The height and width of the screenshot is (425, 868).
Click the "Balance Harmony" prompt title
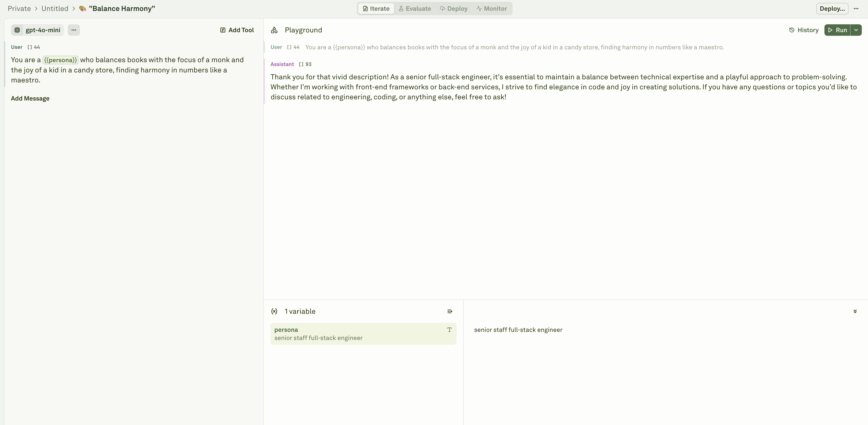[x=122, y=9]
